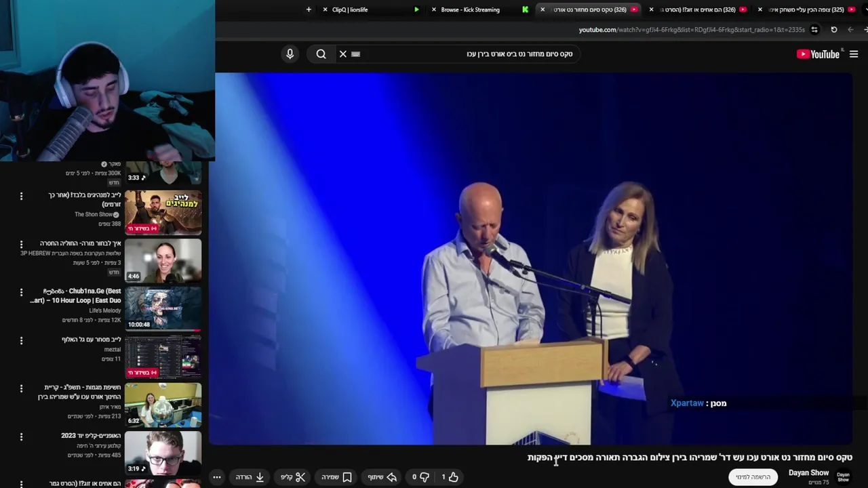Image resolution: width=868 pixels, height=488 pixels.
Task: Click the download (הורדה) button
Action: coord(250,477)
